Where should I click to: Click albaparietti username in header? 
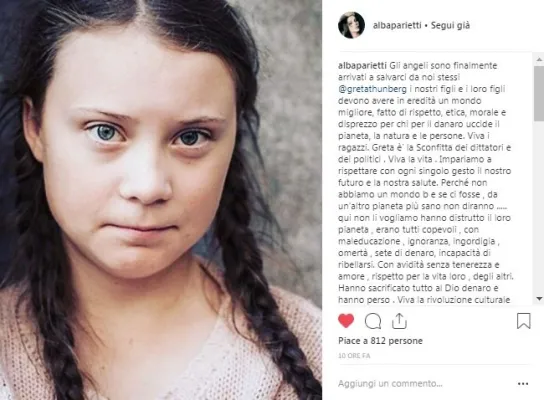coord(397,25)
